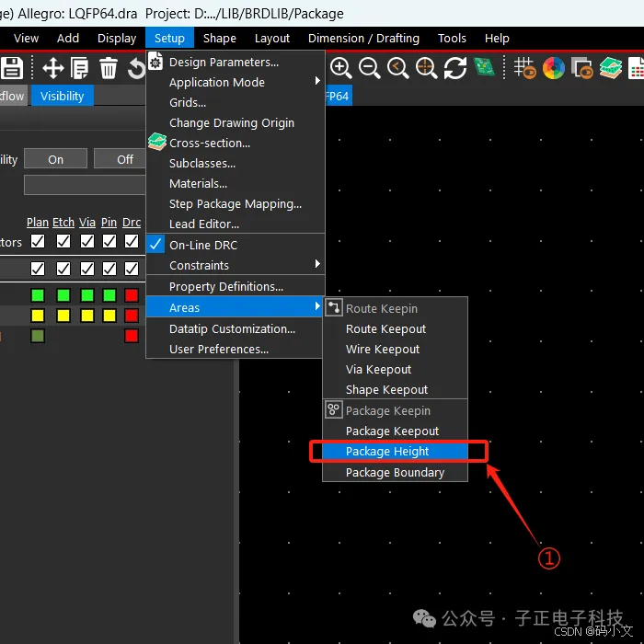
Task: Switch to the Visibility tab
Action: point(63,96)
